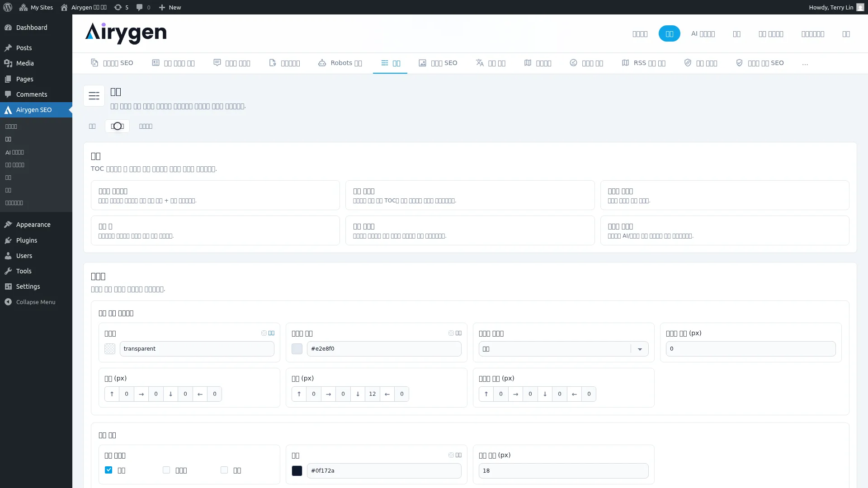This screenshot has height=488, width=868.
Task: Open Settings in the sidebar
Action: [36, 286]
